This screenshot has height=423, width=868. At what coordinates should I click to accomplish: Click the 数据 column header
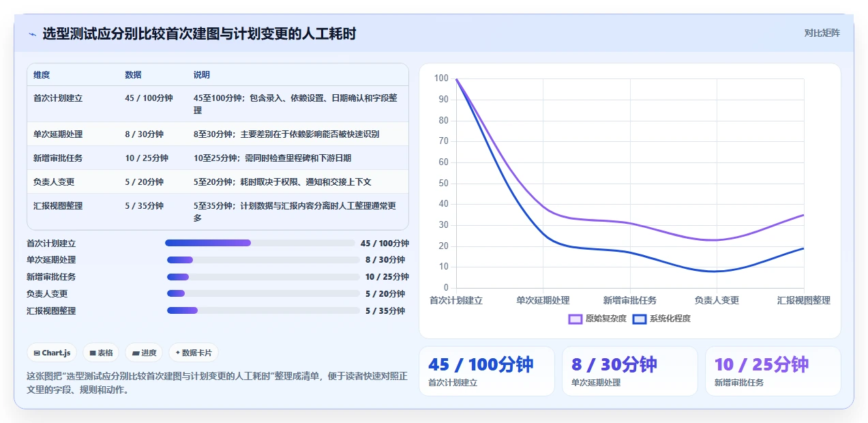pos(134,75)
